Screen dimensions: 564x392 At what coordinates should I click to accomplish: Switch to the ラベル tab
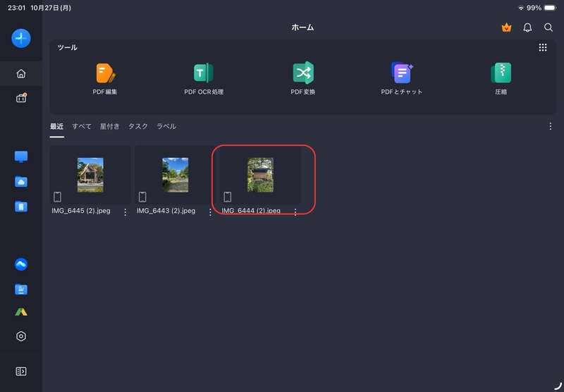tap(166, 126)
